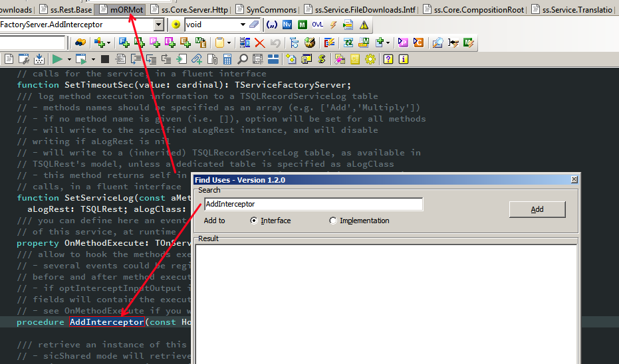Screen dimensions: 619x364
Task: Click the binoculars search icon
Action: click(x=80, y=43)
